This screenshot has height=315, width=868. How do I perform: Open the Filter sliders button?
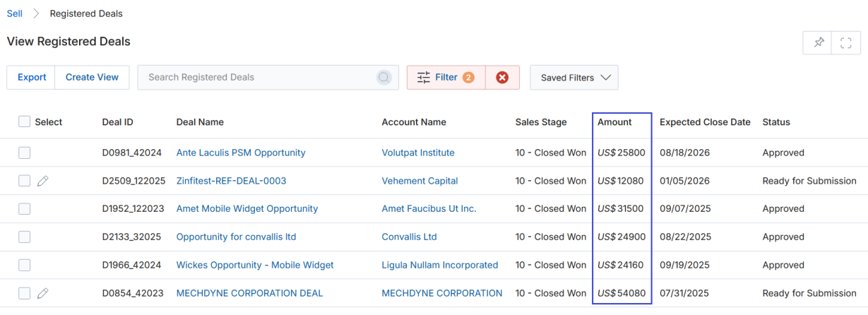446,78
